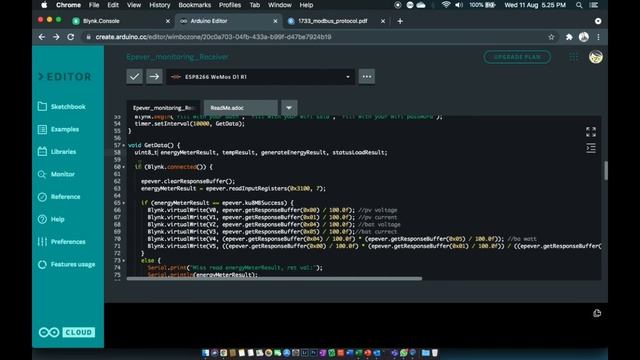Viewport: 640px width, 360px height.
Task: Click the EDITOR header to collapse sidebar
Action: click(x=65, y=77)
